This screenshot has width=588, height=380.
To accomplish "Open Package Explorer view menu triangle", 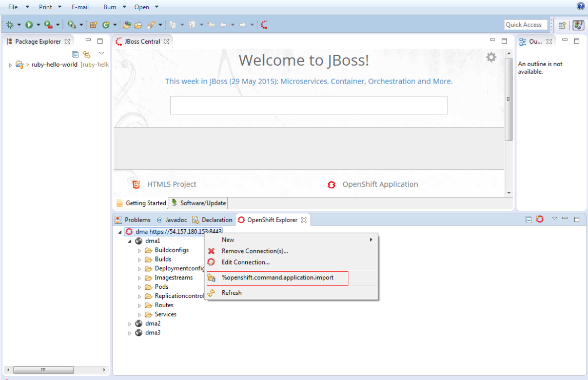I will click(x=101, y=53).
